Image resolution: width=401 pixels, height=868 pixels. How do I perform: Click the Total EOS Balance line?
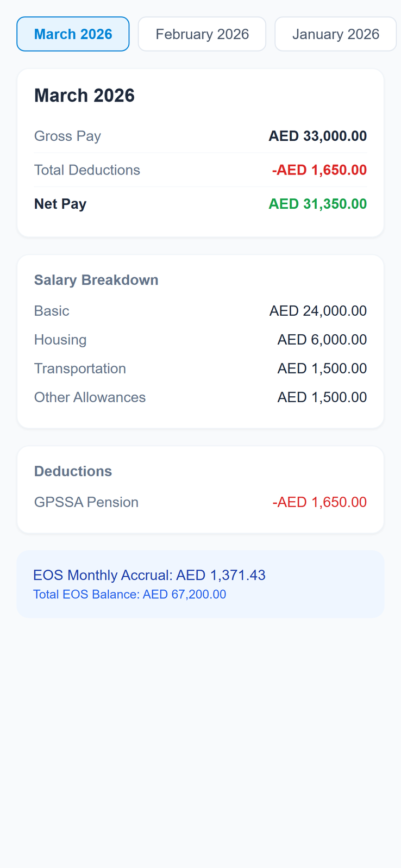click(x=129, y=595)
